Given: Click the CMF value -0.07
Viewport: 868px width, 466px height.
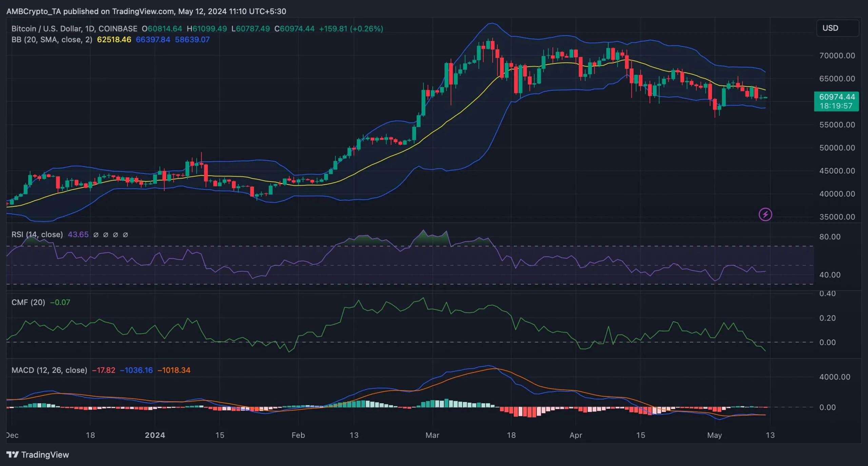Looking at the screenshot, I should point(60,302).
